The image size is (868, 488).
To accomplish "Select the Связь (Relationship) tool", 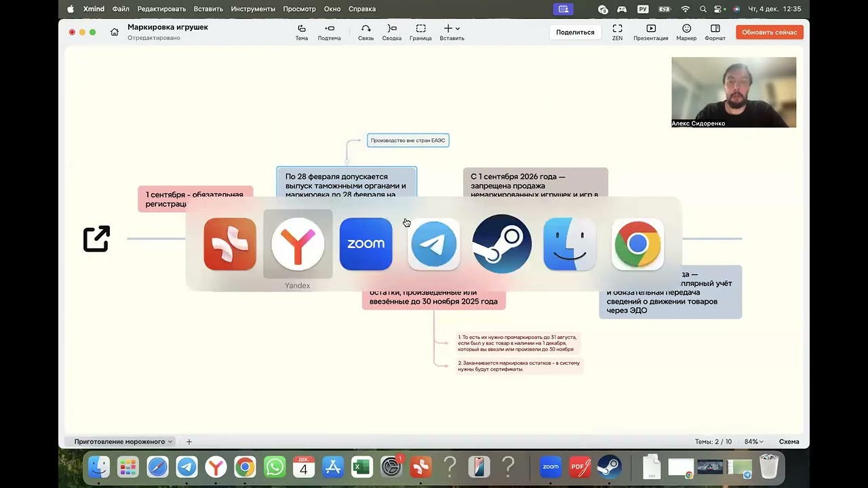I will [366, 32].
